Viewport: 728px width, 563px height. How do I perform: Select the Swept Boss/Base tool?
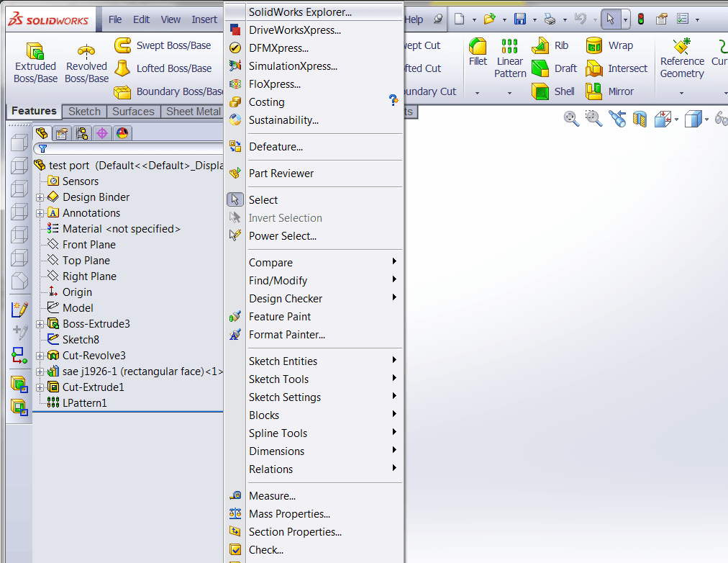pos(163,45)
